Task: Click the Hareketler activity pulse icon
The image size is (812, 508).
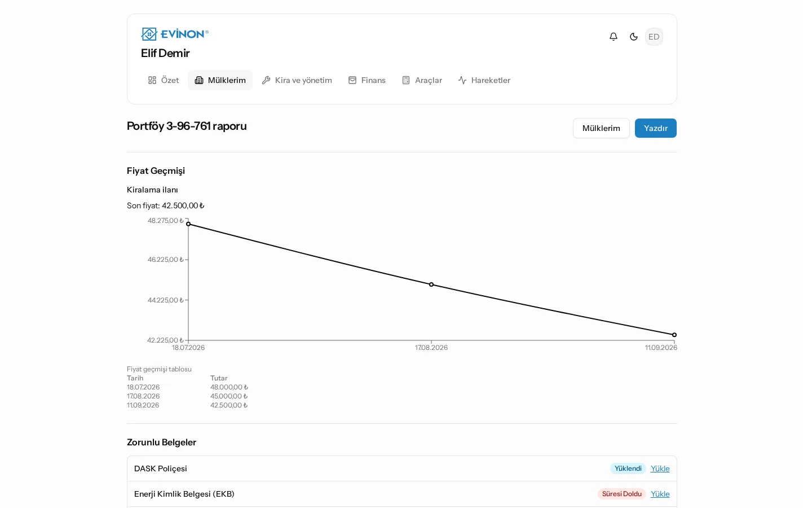Action: tap(462, 80)
